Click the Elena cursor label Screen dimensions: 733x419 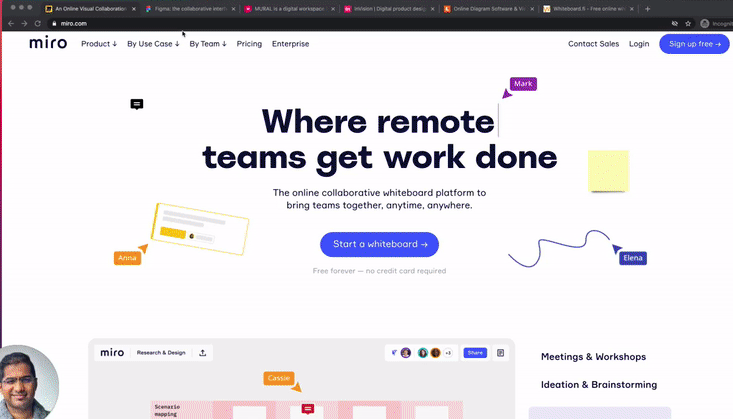click(x=632, y=258)
